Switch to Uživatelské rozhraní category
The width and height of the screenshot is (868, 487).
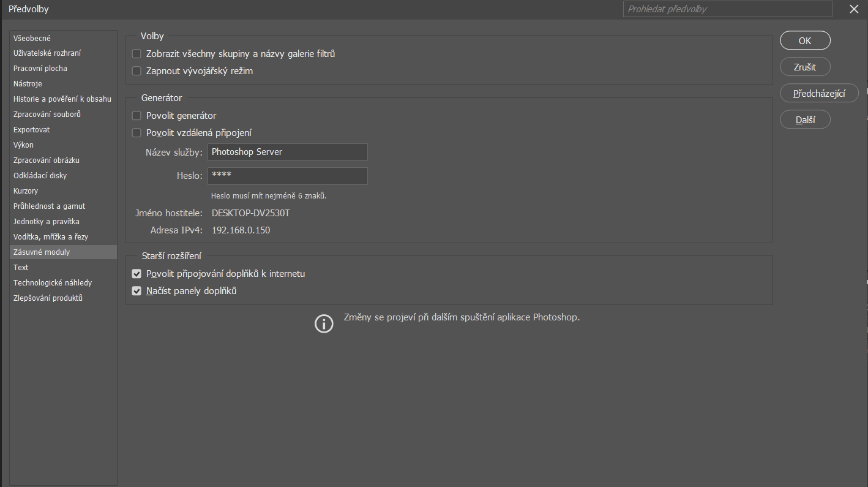point(47,53)
